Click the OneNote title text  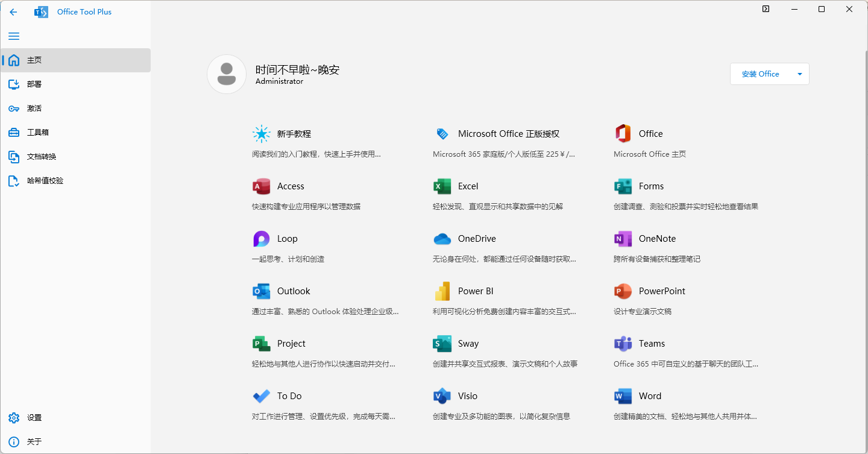coord(658,239)
